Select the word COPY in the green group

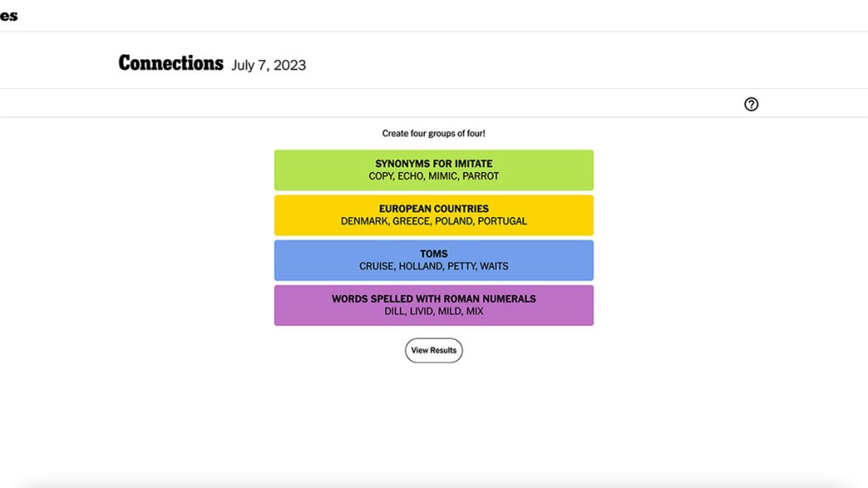[381, 176]
